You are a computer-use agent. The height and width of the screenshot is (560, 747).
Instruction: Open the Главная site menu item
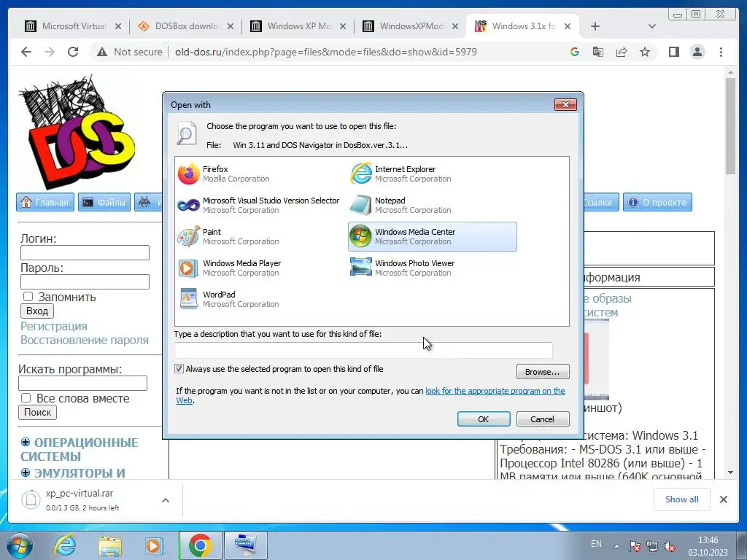pyautogui.click(x=45, y=203)
